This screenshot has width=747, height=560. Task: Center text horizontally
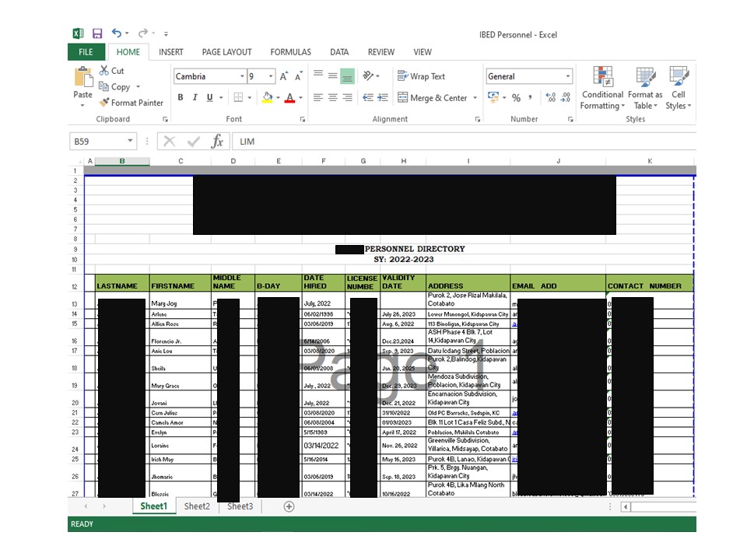coord(333,98)
